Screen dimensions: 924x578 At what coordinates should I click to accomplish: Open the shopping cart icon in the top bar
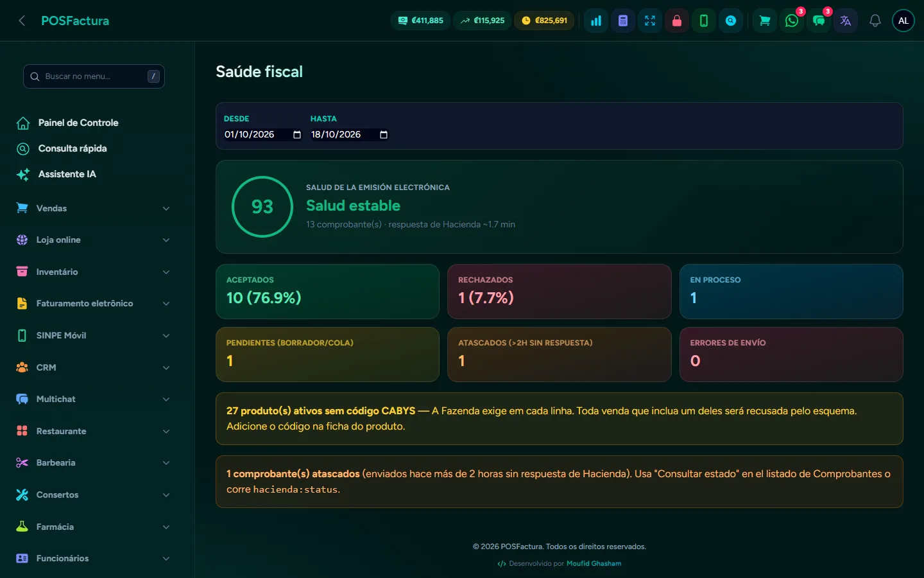[765, 21]
